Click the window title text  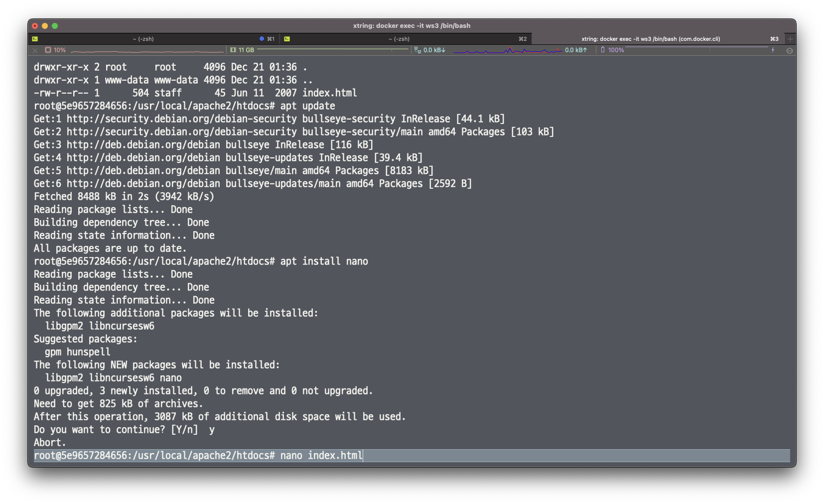(412, 25)
